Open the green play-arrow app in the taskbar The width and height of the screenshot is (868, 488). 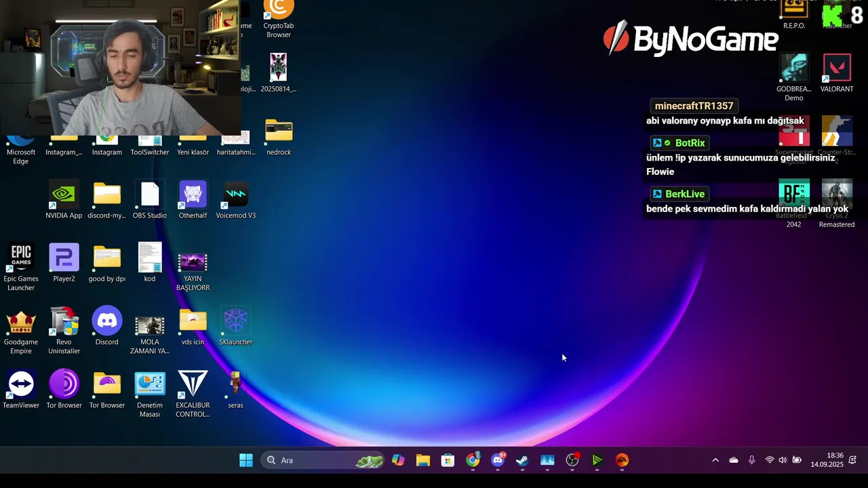[x=597, y=460]
